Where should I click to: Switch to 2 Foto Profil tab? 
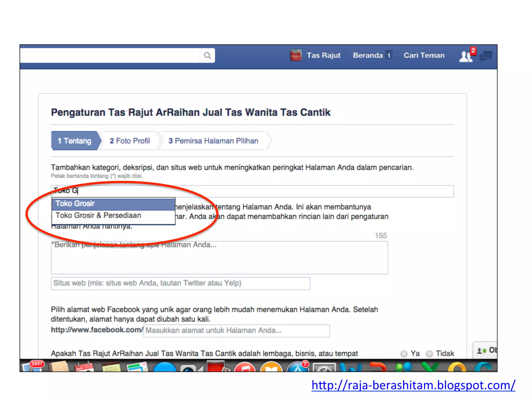(130, 141)
